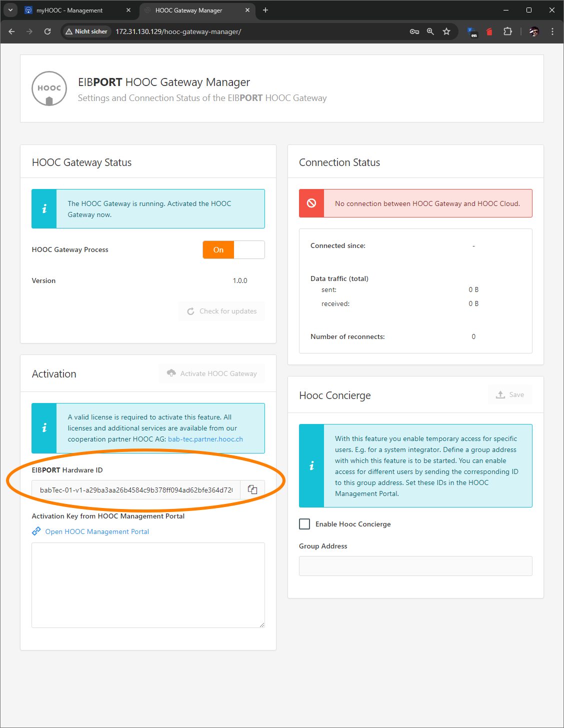Click the Activation Key text area
Viewport: 564px width, 728px height.
pos(148,585)
